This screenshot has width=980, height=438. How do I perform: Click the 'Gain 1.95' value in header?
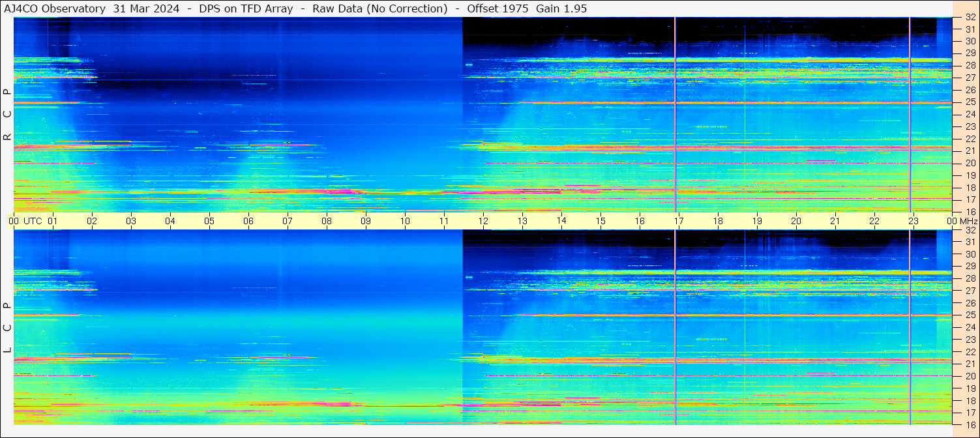[561, 8]
